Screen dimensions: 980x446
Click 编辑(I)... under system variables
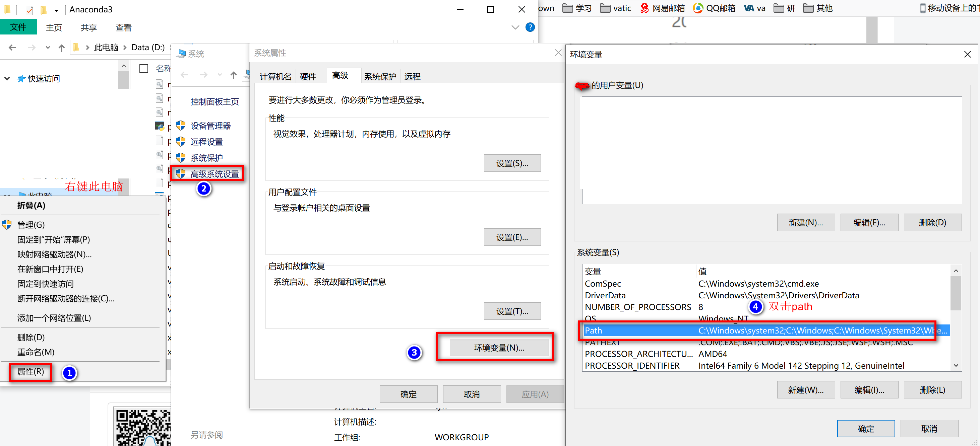[869, 390]
